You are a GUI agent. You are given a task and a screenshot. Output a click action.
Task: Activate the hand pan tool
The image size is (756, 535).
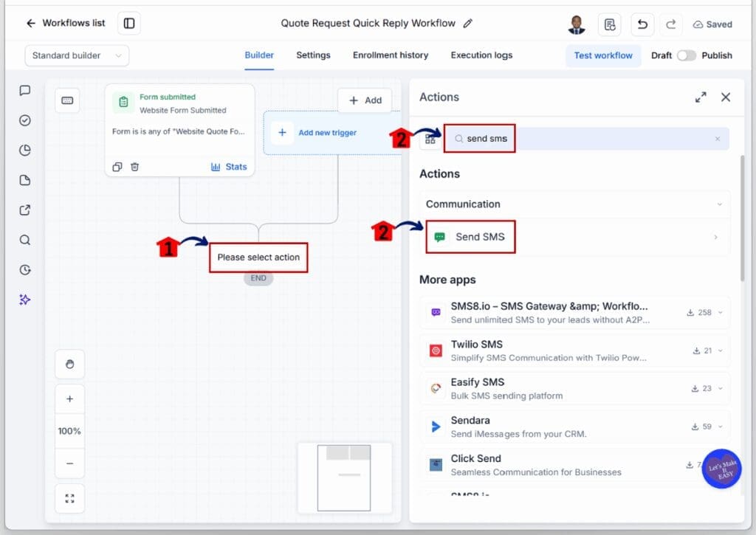tap(70, 365)
